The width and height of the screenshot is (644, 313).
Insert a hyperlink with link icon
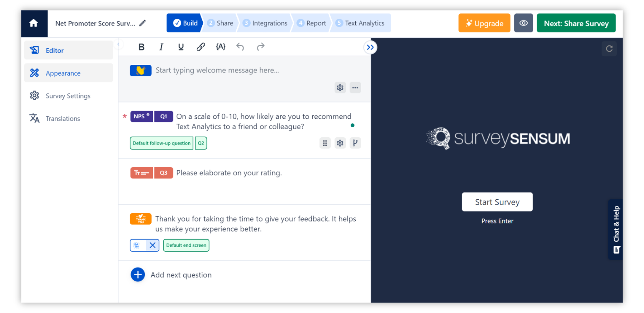coord(201,47)
